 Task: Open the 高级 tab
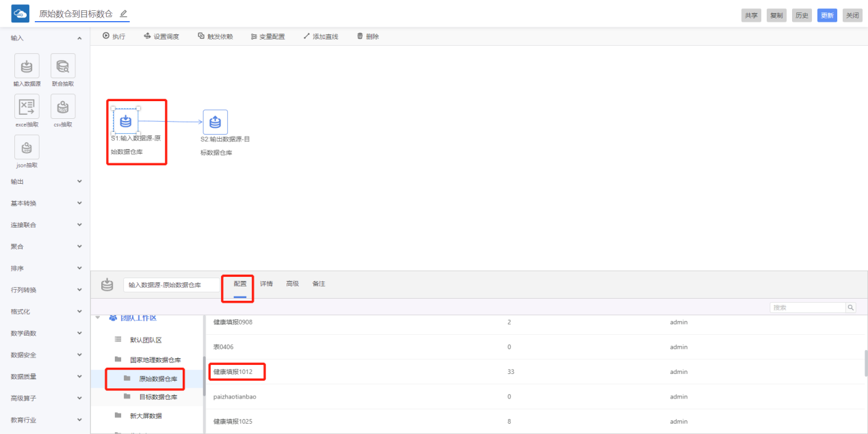tap(292, 284)
